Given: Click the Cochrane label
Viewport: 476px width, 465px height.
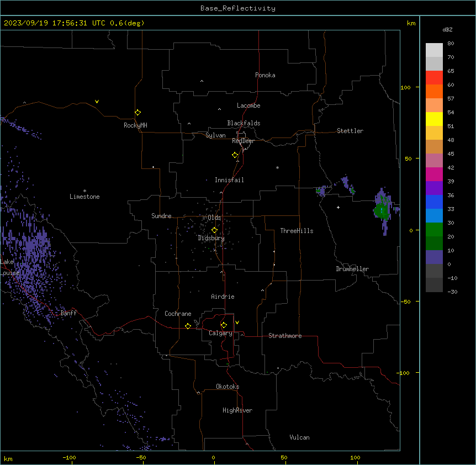Looking at the screenshot, I should point(178,314).
